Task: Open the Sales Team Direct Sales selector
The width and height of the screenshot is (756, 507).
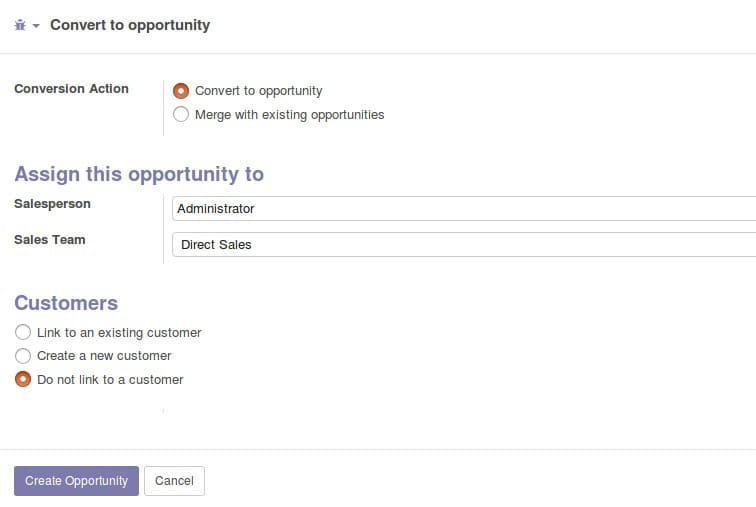Action: tap(464, 244)
